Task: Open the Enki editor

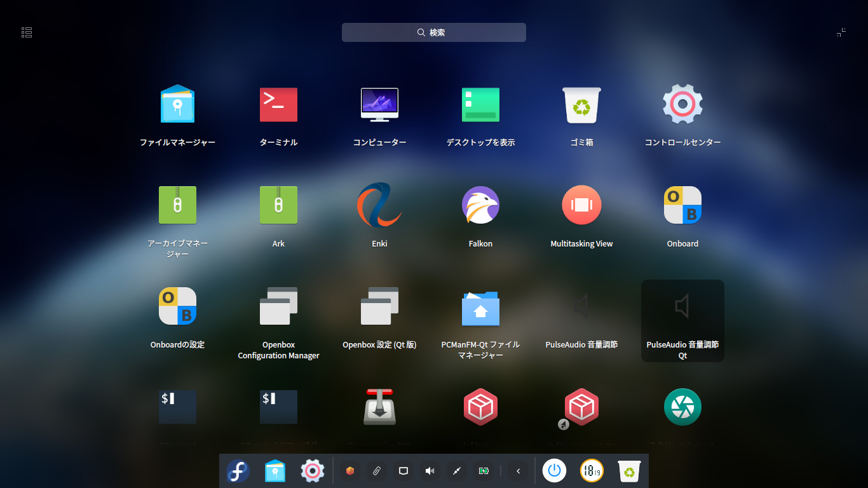Action: (x=379, y=205)
